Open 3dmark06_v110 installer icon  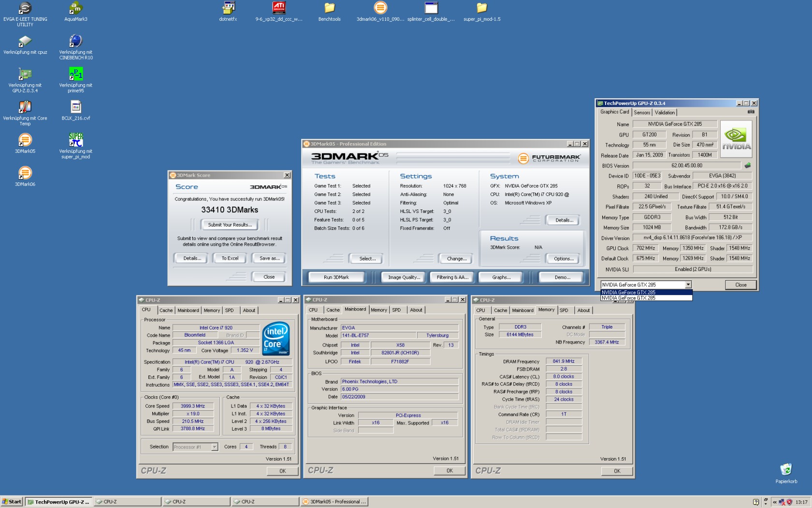380,8
